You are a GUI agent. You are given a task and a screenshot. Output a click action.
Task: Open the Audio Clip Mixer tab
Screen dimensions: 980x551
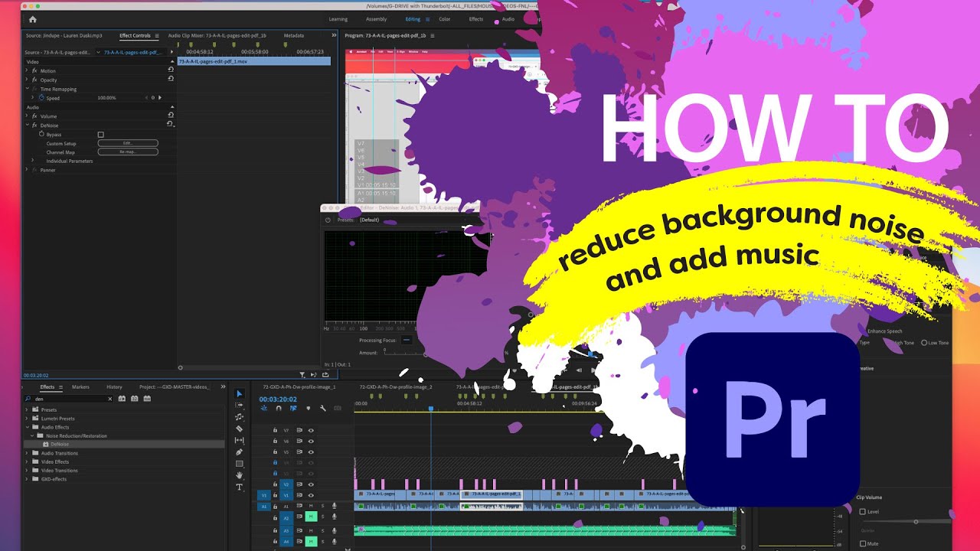[x=217, y=35]
